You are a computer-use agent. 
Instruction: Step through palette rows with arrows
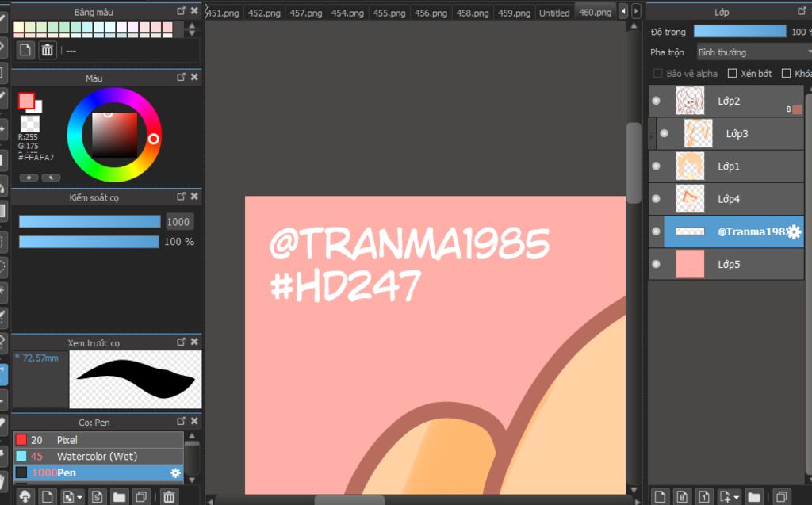pos(192,29)
